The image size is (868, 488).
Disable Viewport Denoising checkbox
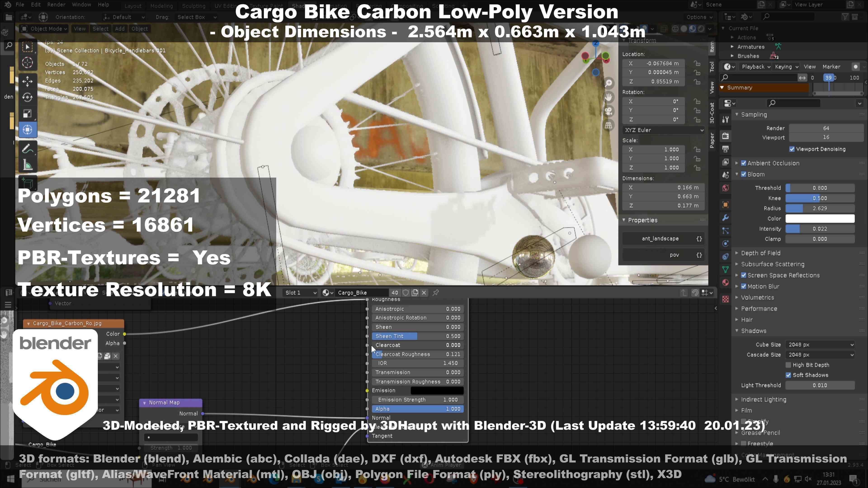[x=792, y=149]
